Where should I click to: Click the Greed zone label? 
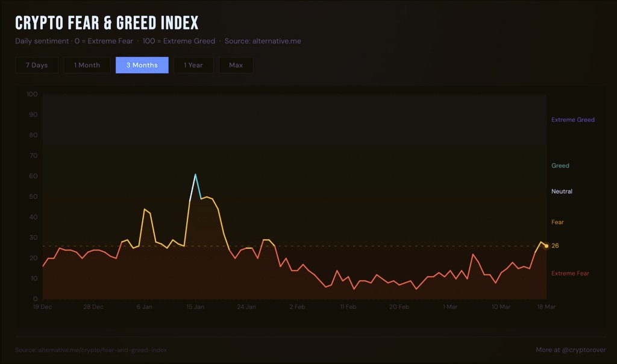click(560, 166)
